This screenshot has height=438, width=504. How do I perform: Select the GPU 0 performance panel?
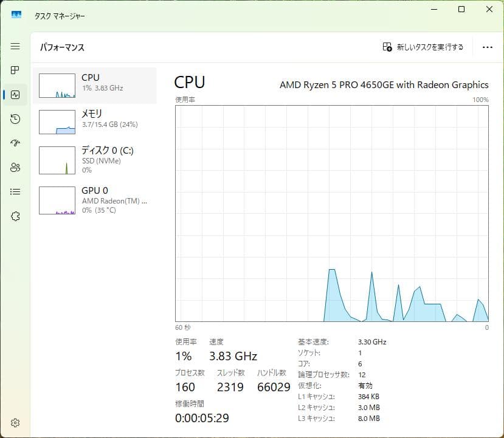[94, 200]
